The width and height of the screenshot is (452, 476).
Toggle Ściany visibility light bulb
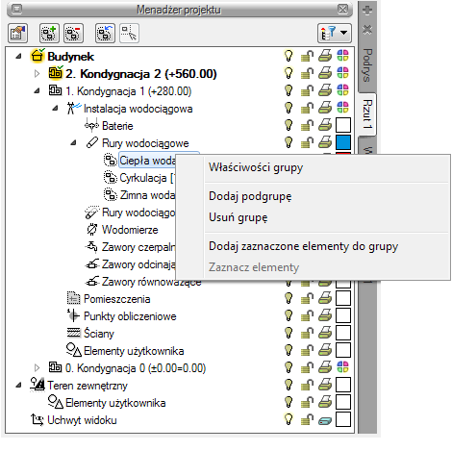pyautogui.click(x=289, y=333)
